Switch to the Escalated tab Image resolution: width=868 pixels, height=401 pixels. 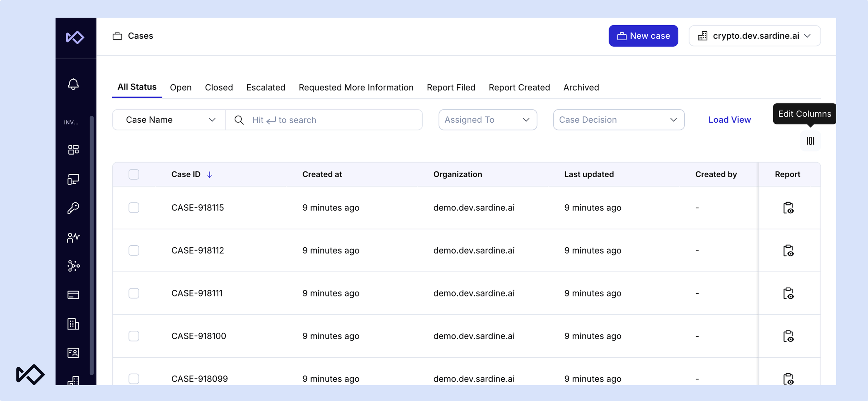point(265,87)
